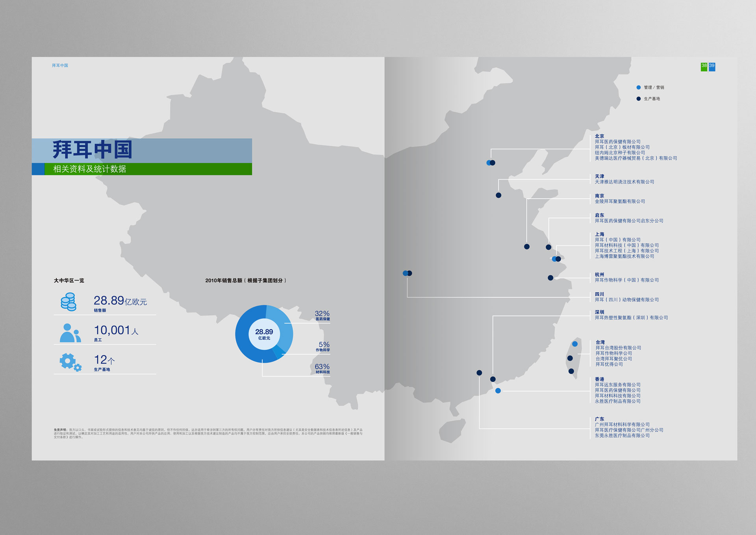
Task: Click 拜耳台湾股份有限公司
Action: (618, 348)
